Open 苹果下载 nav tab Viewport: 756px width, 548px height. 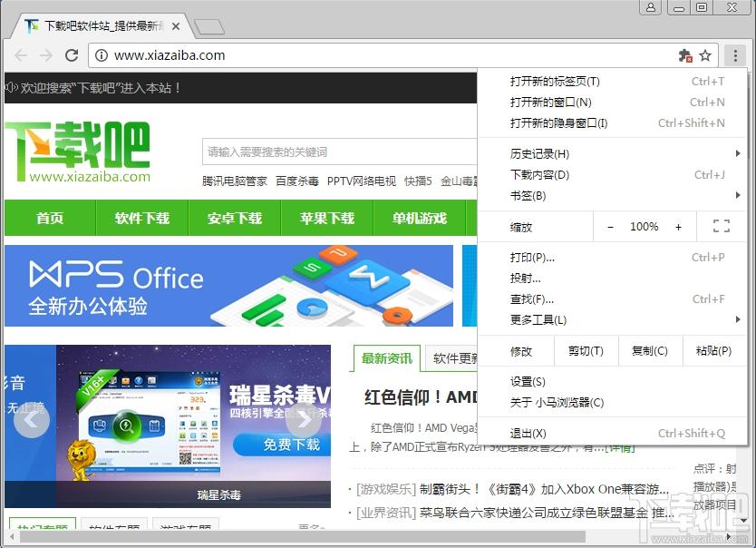(327, 218)
